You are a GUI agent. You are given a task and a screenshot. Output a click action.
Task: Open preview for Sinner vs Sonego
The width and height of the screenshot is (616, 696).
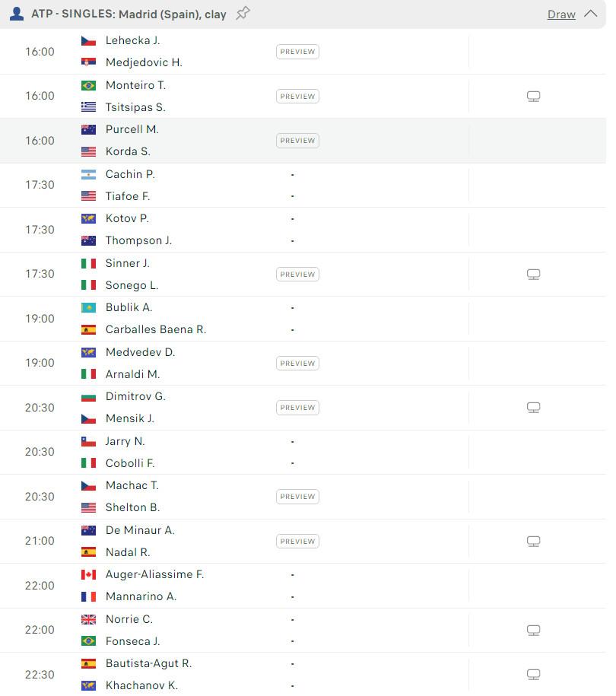pyautogui.click(x=297, y=275)
